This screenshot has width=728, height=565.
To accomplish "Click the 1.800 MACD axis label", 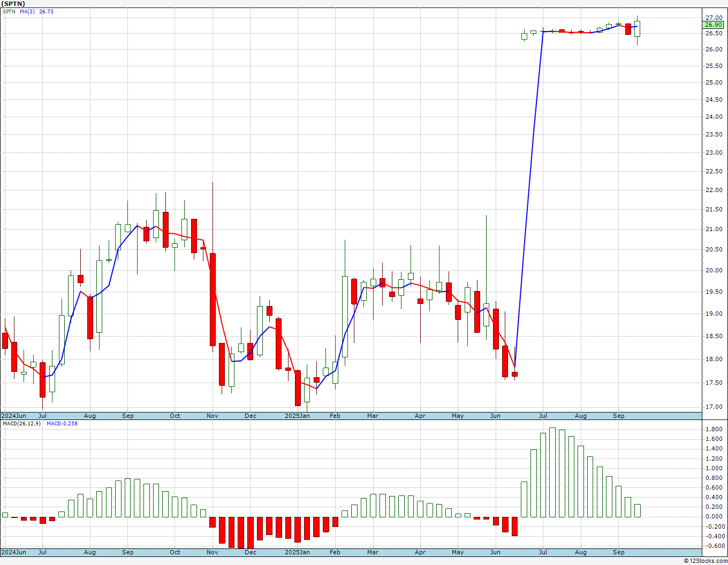I will pos(715,429).
